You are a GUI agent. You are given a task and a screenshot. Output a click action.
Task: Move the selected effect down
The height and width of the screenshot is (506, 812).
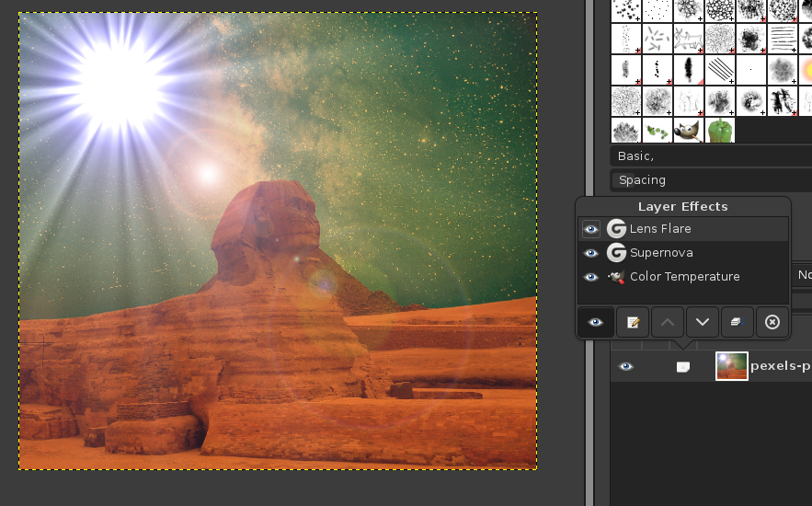703,322
